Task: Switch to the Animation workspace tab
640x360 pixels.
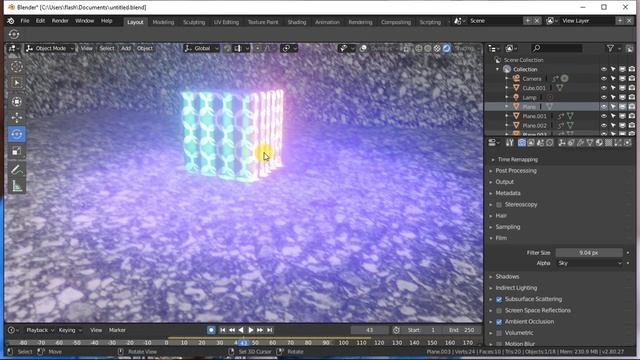Action: [327, 22]
